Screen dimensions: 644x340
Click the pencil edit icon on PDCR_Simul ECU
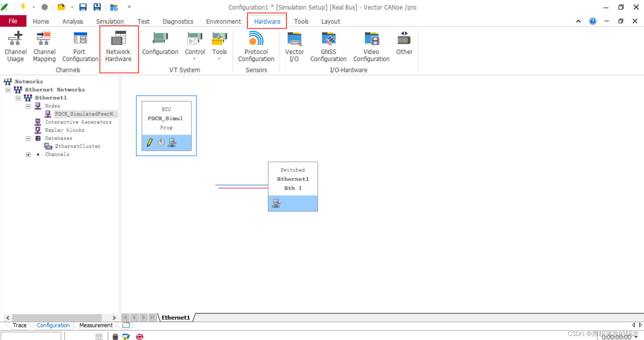click(x=150, y=143)
